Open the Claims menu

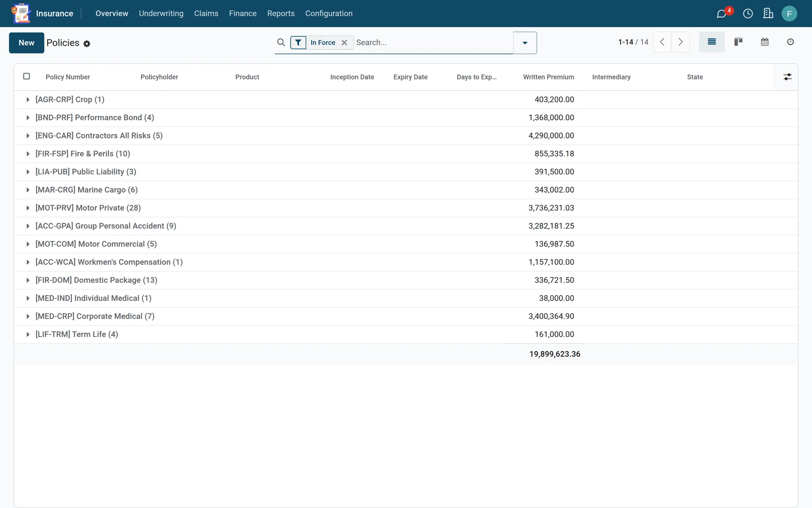(206, 14)
